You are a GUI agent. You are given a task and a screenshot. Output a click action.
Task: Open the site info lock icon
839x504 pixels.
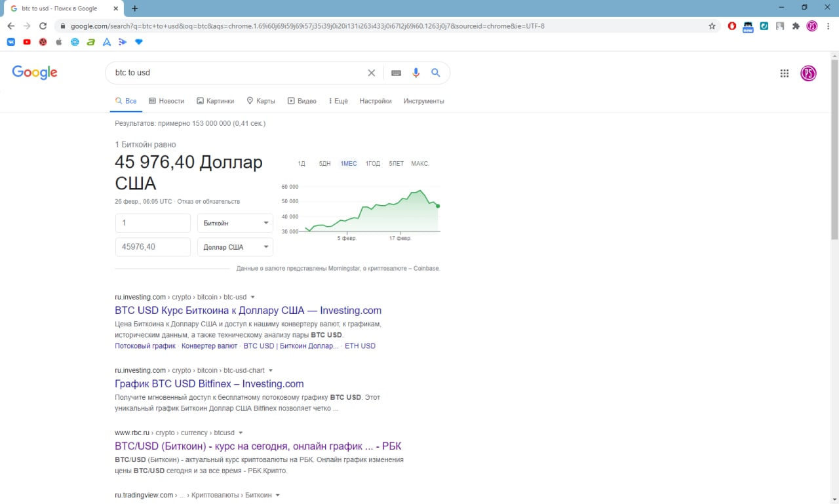coord(63,26)
